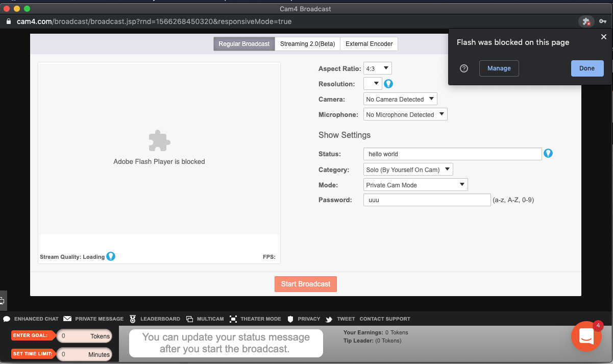The image size is (613, 364).
Task: Click the help question mark in Flash popup
Action: pos(464,68)
